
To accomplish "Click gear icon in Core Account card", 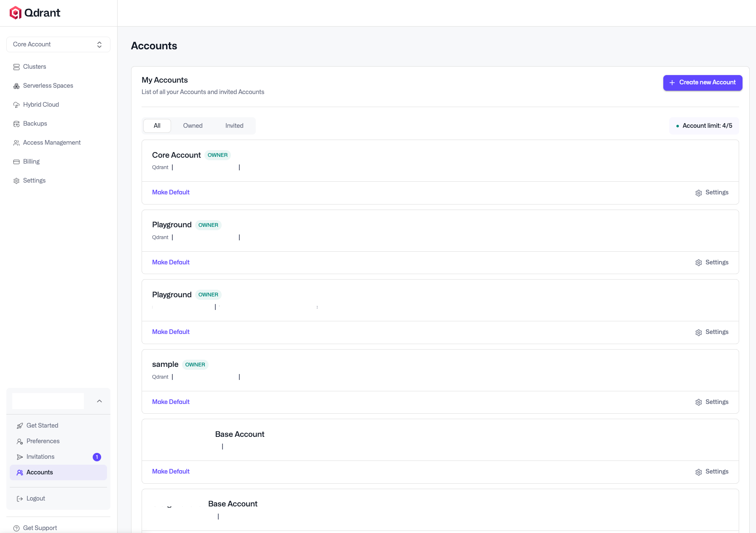I will [x=699, y=193].
